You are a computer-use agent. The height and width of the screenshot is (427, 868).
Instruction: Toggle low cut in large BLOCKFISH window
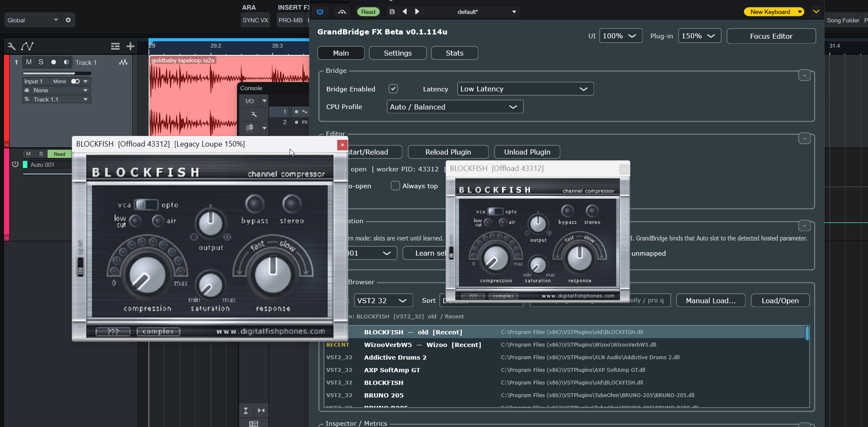point(135,220)
